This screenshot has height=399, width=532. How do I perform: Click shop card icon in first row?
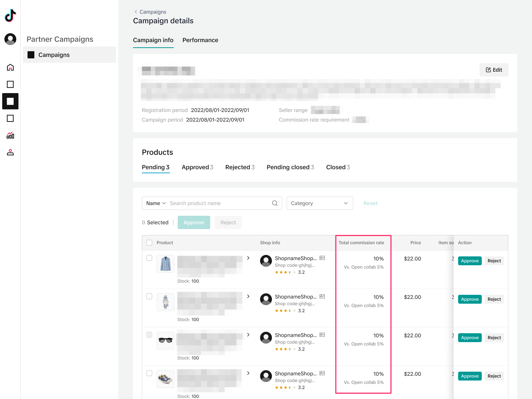pyautogui.click(x=322, y=258)
